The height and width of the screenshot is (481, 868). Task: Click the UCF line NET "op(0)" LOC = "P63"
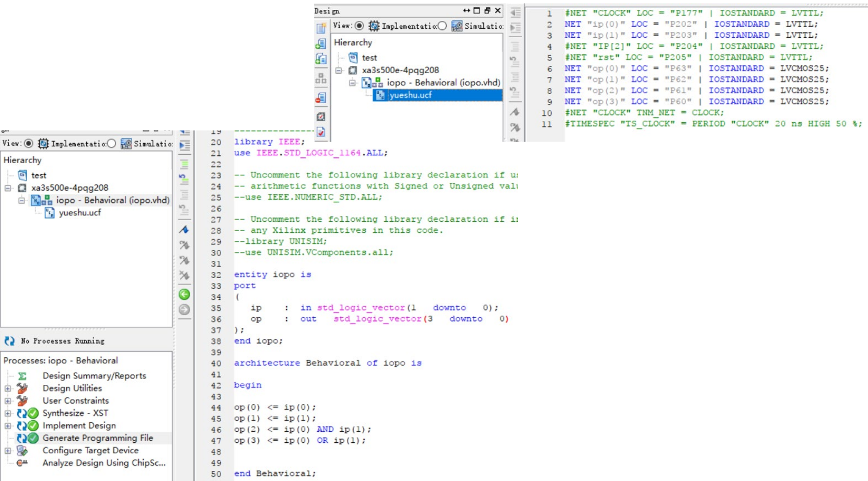[697, 68]
